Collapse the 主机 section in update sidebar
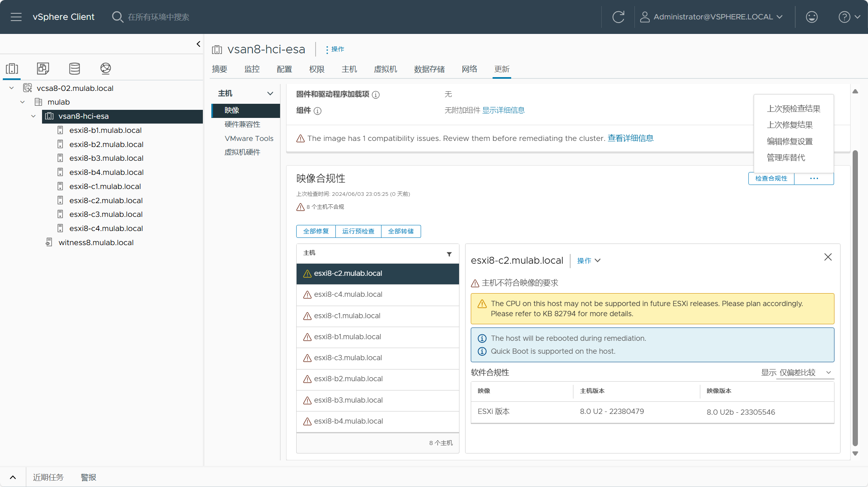The height and width of the screenshot is (487, 868). click(x=270, y=94)
